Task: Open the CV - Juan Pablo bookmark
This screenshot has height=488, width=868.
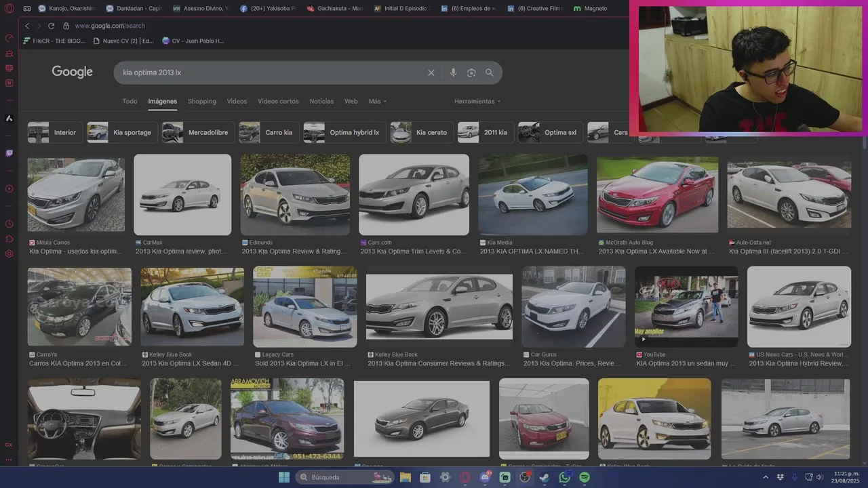Action: coord(193,41)
